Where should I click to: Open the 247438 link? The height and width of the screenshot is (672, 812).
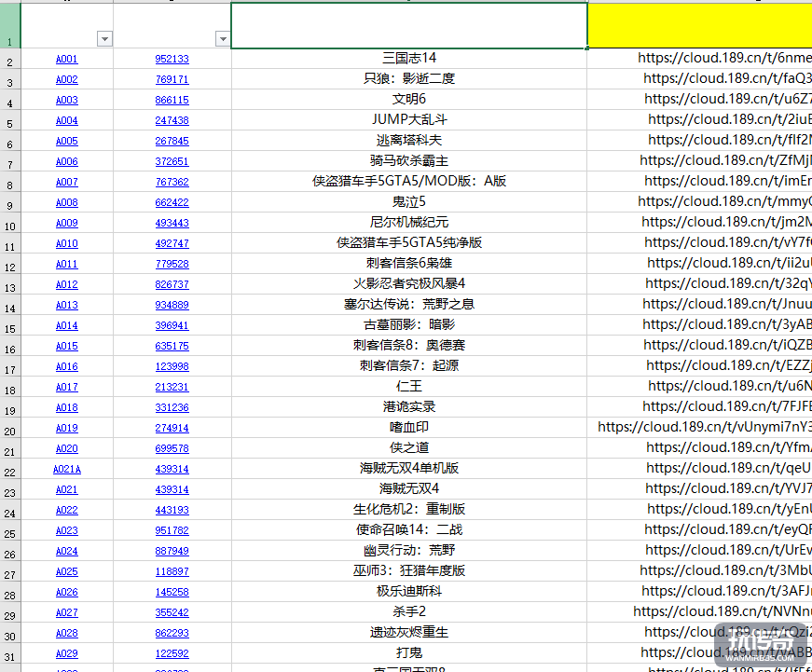(x=172, y=120)
